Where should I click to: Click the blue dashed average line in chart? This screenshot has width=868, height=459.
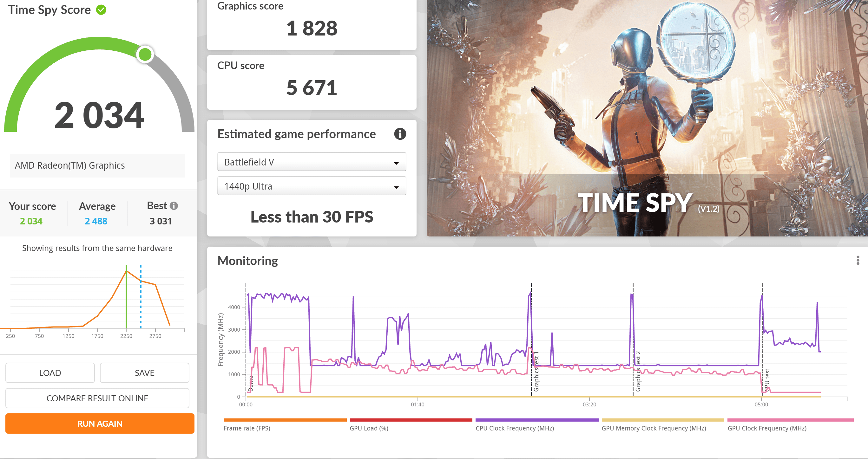pos(141,297)
